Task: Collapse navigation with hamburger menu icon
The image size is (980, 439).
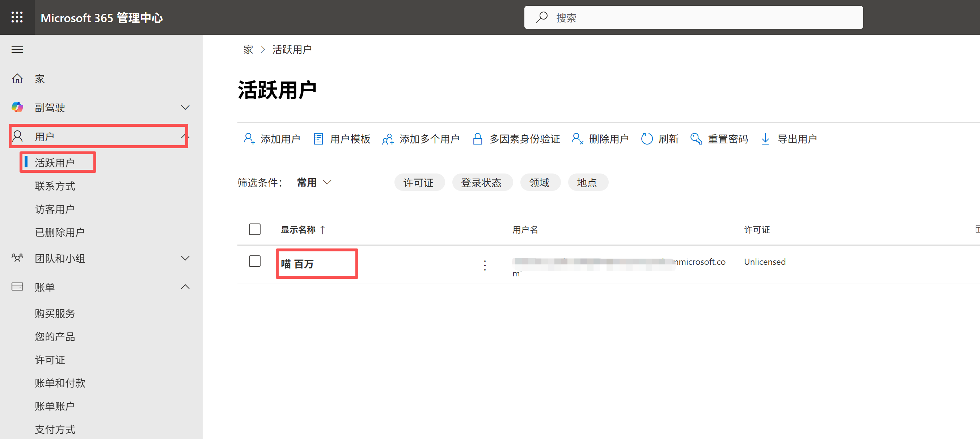Action: pos(17,50)
